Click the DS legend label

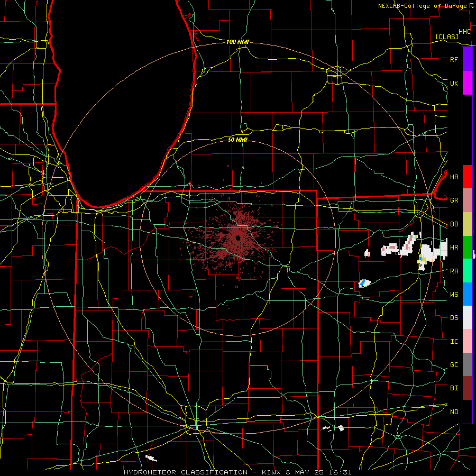[454, 318]
